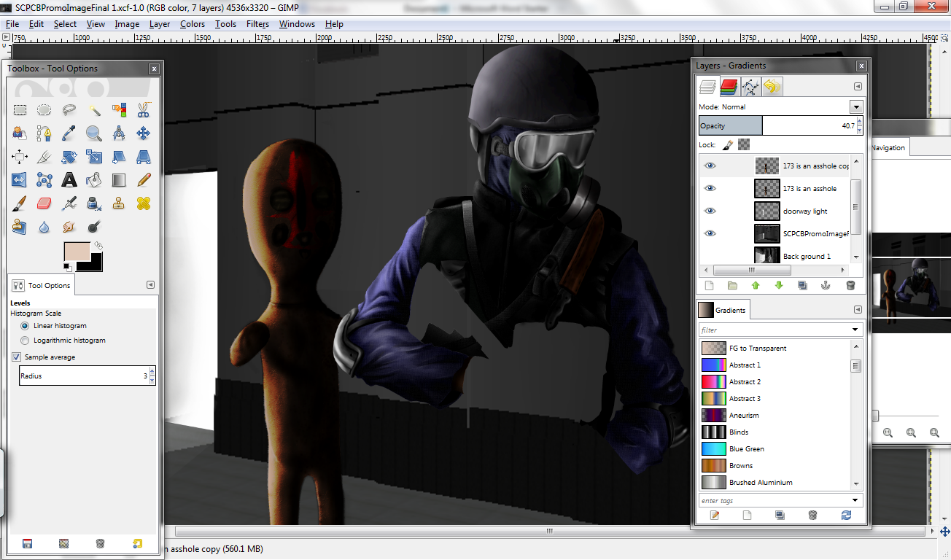Toggle lock pixels brush icon
Image resolution: width=951 pixels, height=560 pixels.
pos(728,144)
